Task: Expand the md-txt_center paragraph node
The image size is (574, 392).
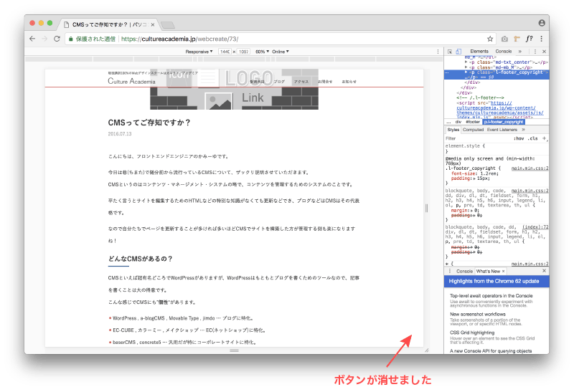Action: pos(466,62)
